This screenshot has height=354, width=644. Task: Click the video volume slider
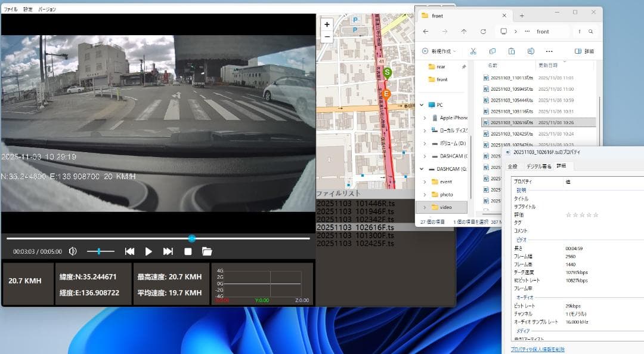coord(100,251)
